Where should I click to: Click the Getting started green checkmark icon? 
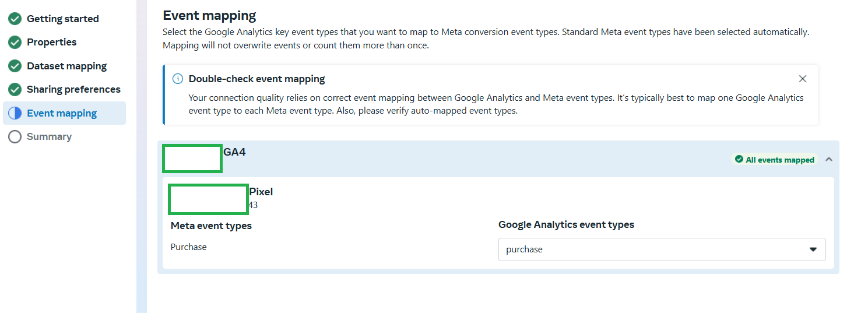(x=15, y=19)
